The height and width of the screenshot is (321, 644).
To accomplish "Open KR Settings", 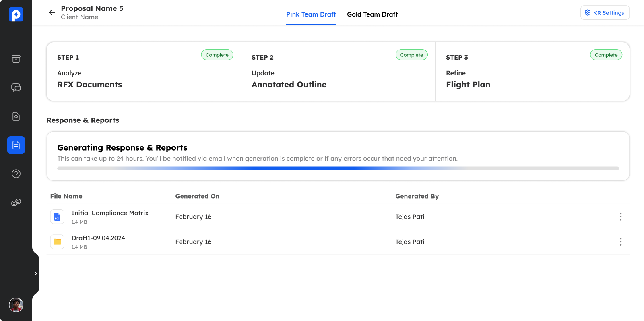I will (x=605, y=13).
